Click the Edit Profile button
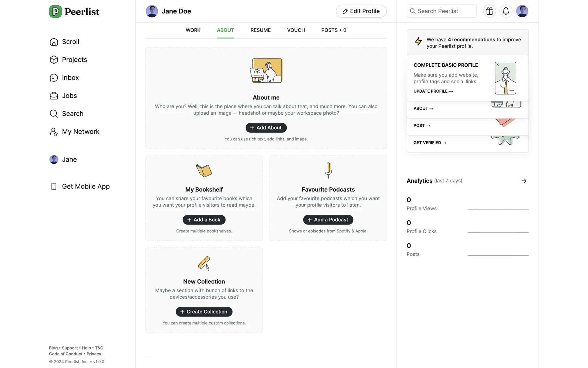 pyautogui.click(x=361, y=11)
